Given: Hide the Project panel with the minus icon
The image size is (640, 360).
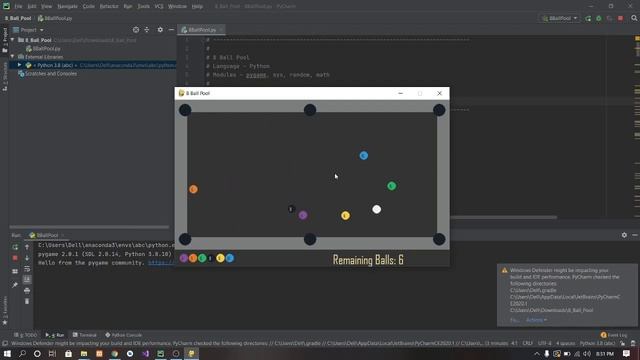Looking at the screenshot, I should click(171, 30).
